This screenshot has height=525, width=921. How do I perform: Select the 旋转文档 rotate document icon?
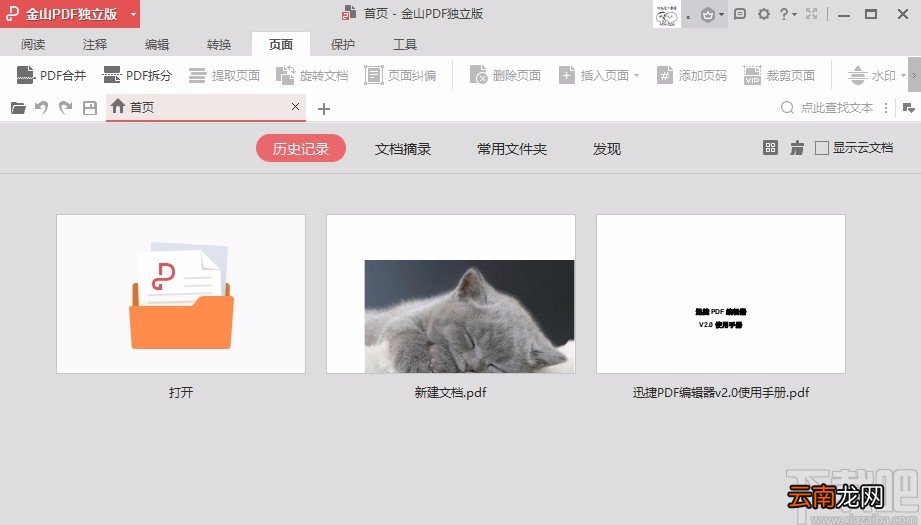click(285, 75)
